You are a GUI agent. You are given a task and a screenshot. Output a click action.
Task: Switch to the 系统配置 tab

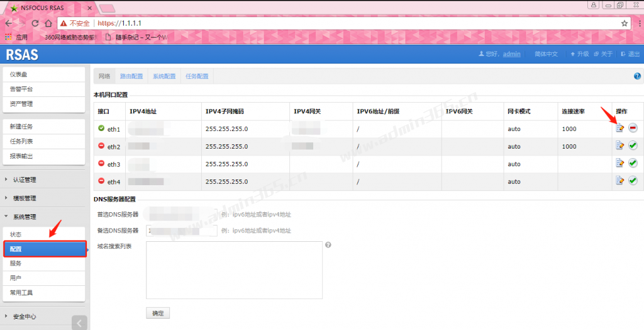[x=164, y=76]
